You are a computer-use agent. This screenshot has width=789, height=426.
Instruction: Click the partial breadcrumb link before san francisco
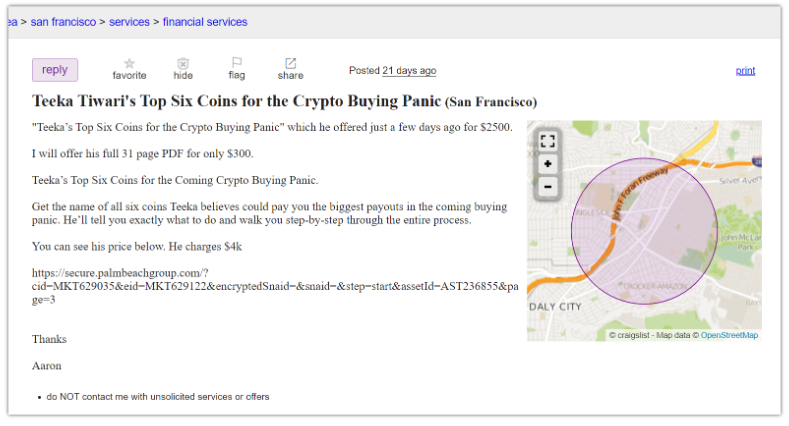pyautogui.click(x=13, y=22)
